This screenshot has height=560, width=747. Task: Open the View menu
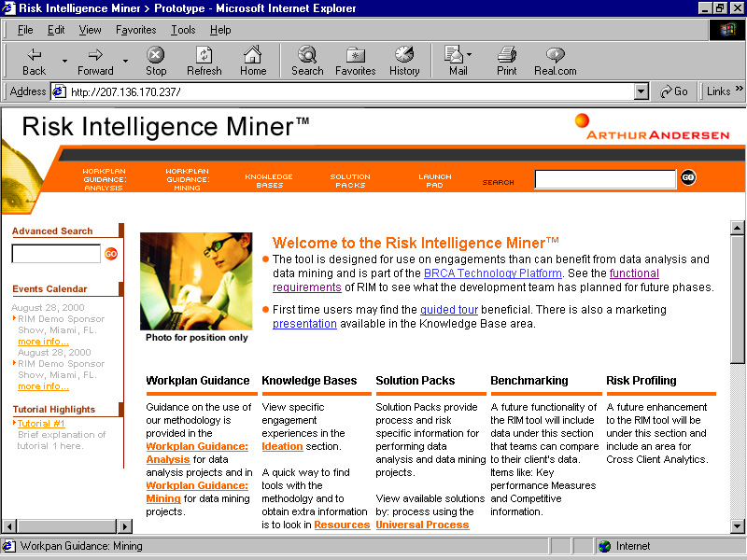90,30
